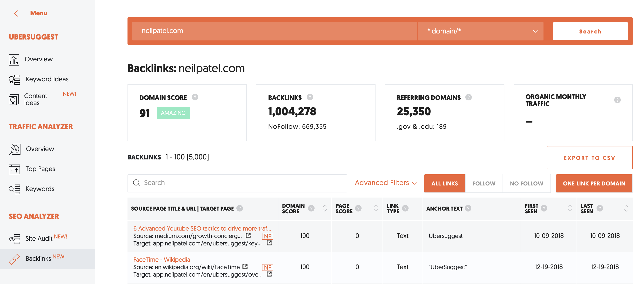Image resolution: width=644 pixels, height=284 pixels.
Task: Sort by Domain Score column arrows
Action: (325, 208)
